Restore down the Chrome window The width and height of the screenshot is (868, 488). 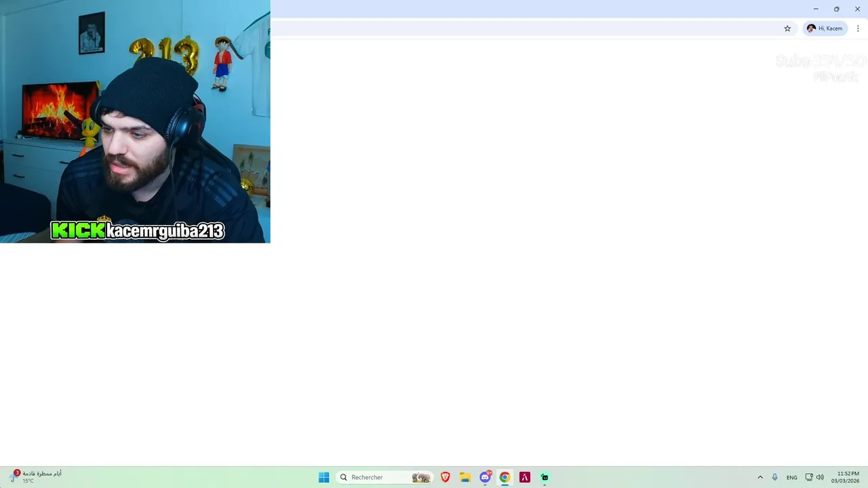[x=837, y=9]
